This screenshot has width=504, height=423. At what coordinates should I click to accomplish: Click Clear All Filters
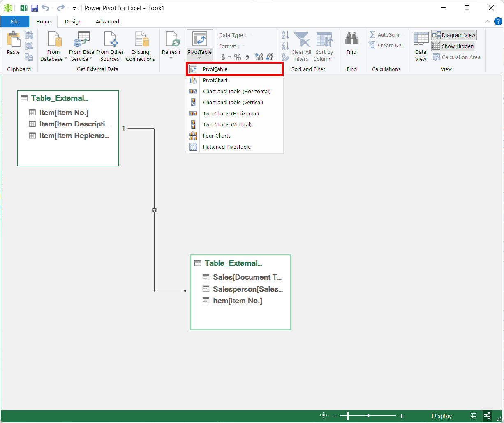(x=301, y=46)
